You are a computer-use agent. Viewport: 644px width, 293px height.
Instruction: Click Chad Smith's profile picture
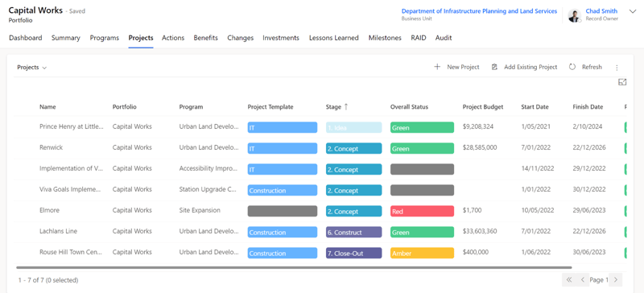tap(574, 15)
